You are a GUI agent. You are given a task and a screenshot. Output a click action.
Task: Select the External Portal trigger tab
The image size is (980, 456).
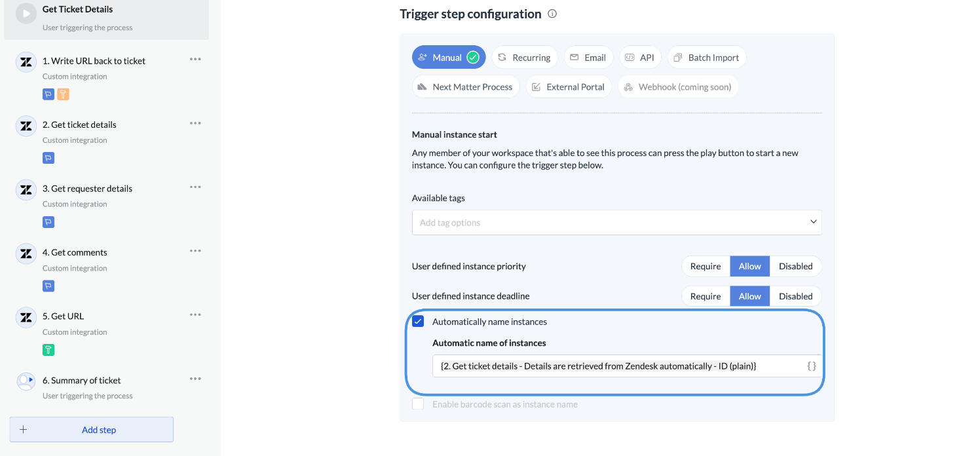568,87
